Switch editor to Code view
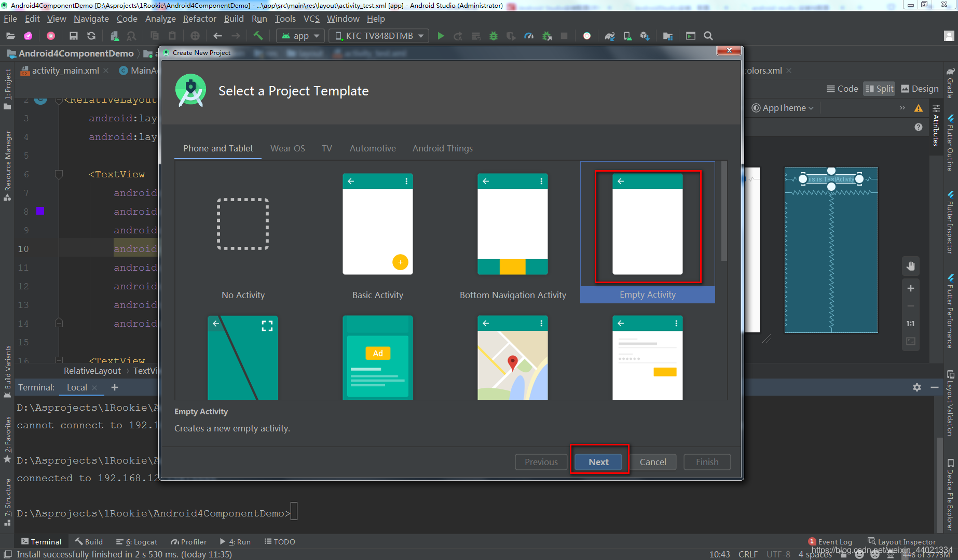The width and height of the screenshot is (958, 560). 842,89
